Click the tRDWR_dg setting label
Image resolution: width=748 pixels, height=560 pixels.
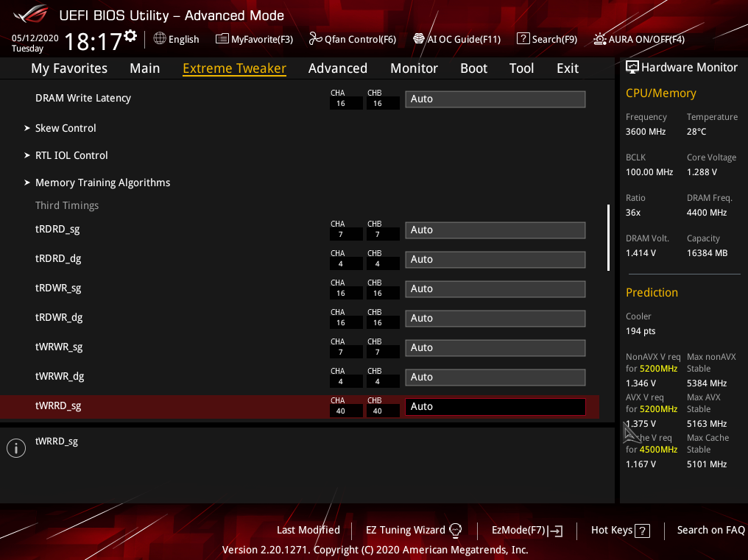click(x=59, y=318)
